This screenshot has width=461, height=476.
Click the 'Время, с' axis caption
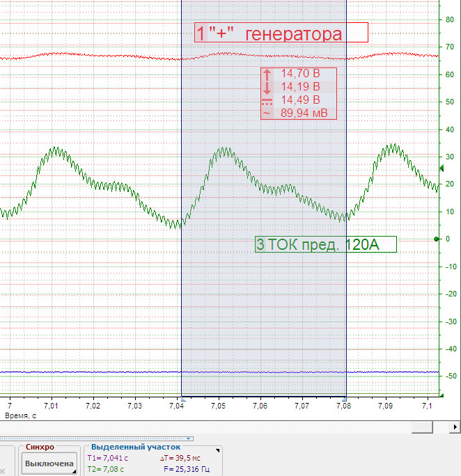[21, 416]
